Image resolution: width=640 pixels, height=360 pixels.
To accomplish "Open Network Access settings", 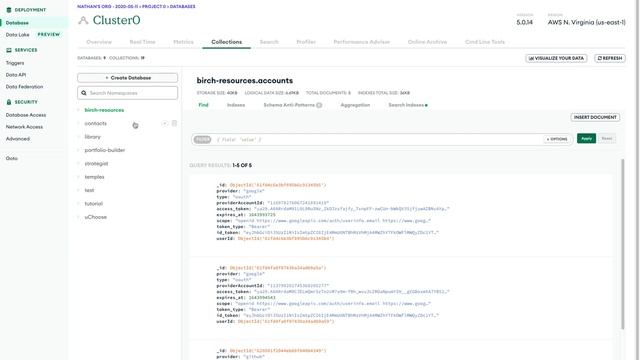I will click(x=24, y=127).
